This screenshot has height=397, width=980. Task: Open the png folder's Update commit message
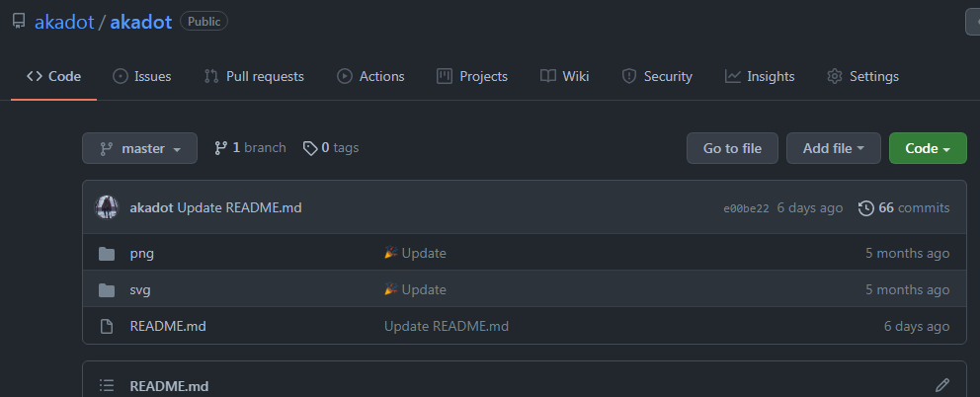click(x=415, y=253)
